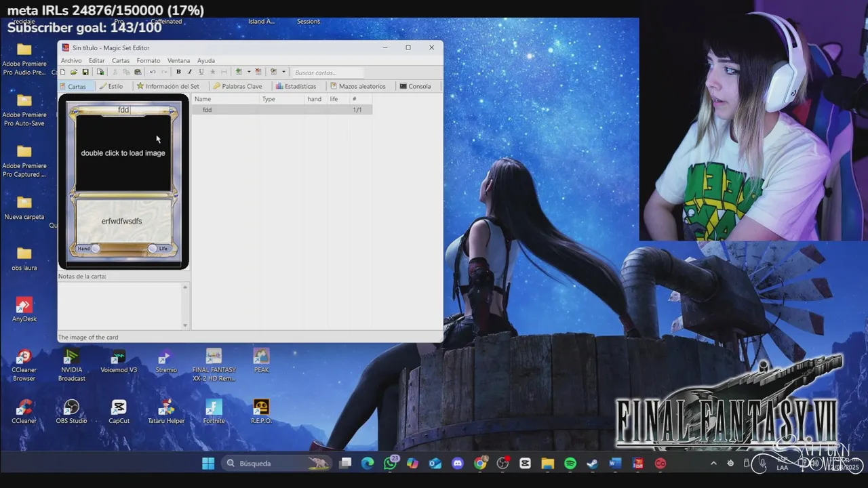The width and height of the screenshot is (868, 488).
Task: Open Discord from the taskbar
Action: (458, 464)
